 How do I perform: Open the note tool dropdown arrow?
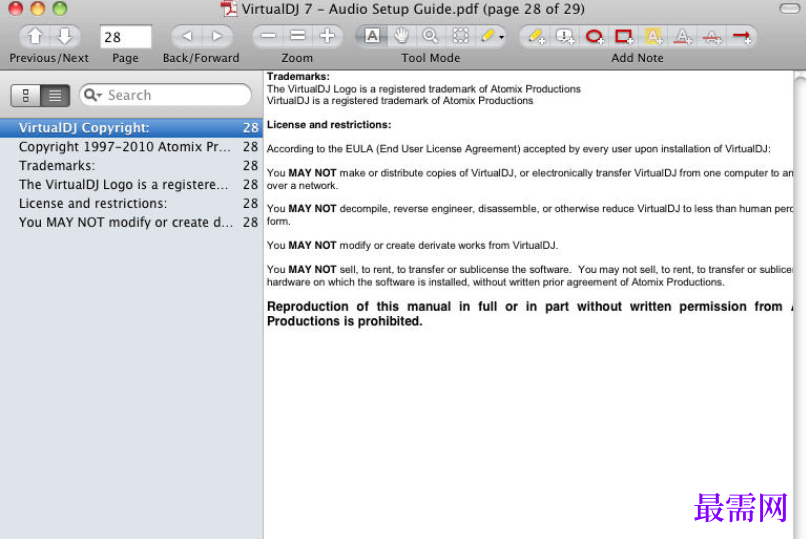coord(502,38)
